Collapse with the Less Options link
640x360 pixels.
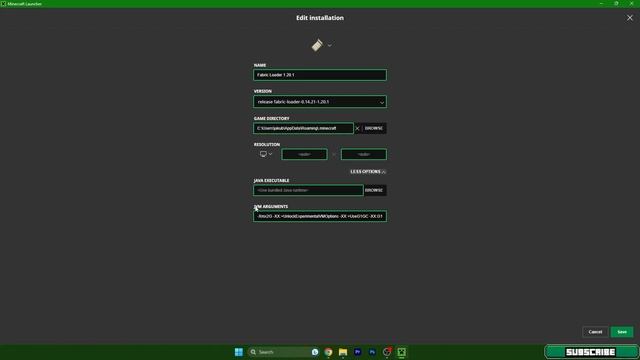(x=368, y=172)
